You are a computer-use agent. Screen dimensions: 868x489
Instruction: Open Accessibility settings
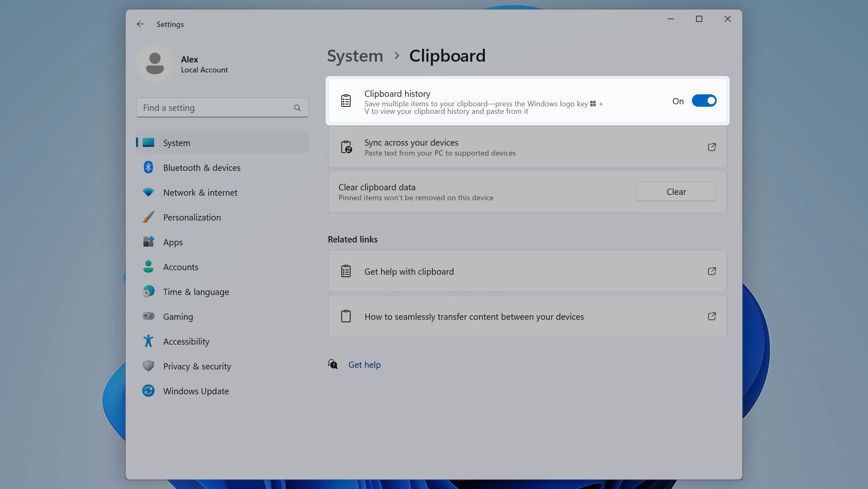(222, 341)
